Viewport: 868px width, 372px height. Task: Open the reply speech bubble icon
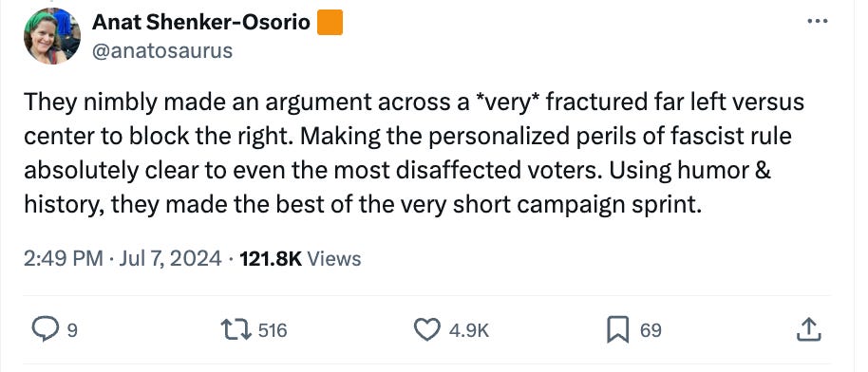coord(46,330)
